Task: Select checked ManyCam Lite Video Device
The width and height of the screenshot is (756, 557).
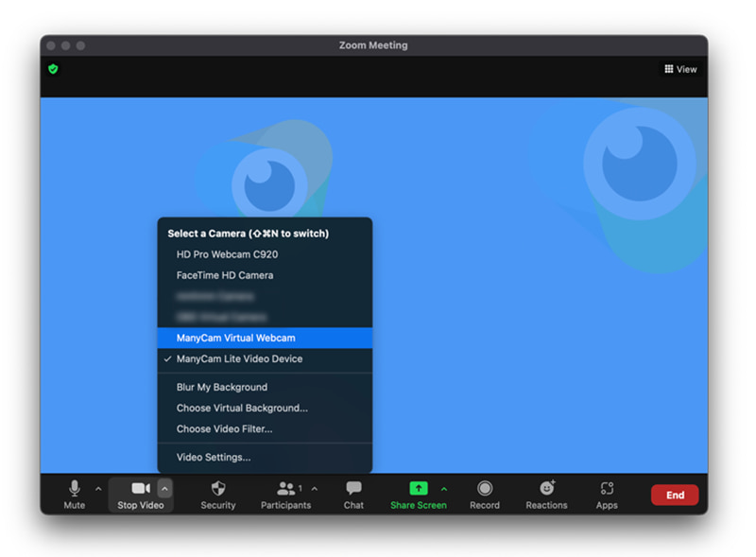Action: click(265, 358)
